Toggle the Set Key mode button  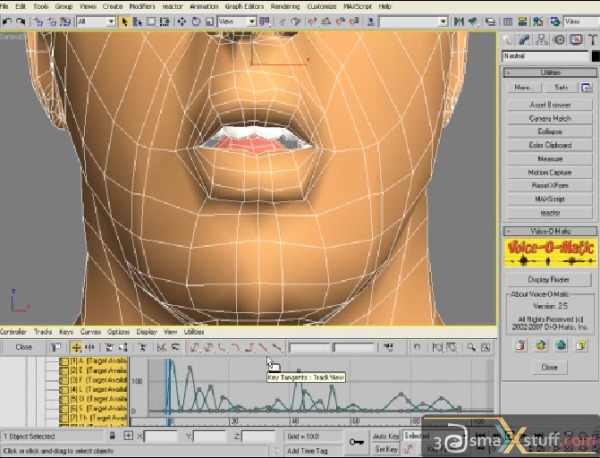pyautogui.click(x=386, y=449)
